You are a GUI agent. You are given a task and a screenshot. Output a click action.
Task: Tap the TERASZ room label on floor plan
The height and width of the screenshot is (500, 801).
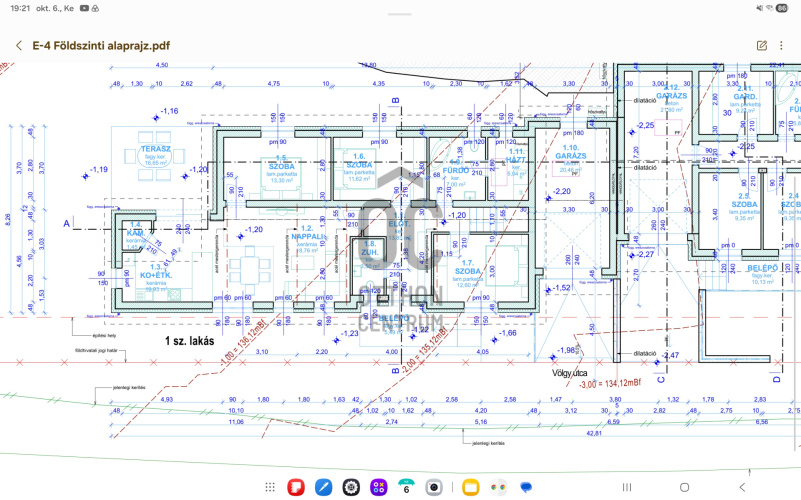156,149
